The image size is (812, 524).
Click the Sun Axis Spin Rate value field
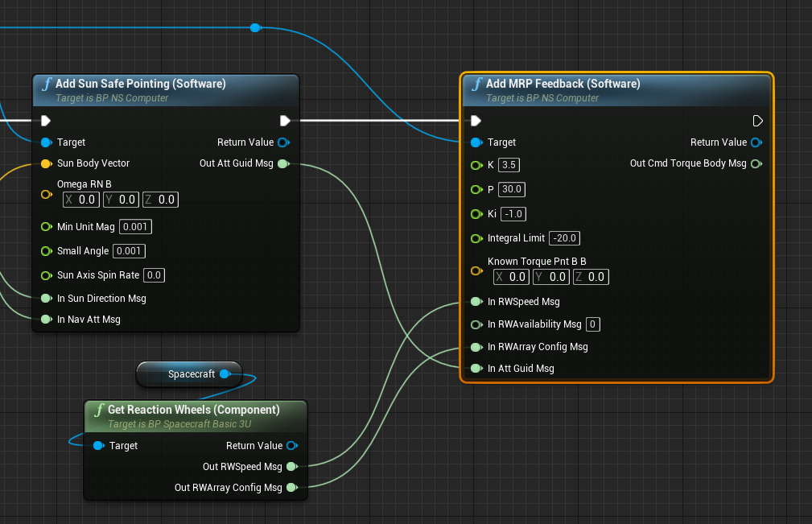pos(154,275)
